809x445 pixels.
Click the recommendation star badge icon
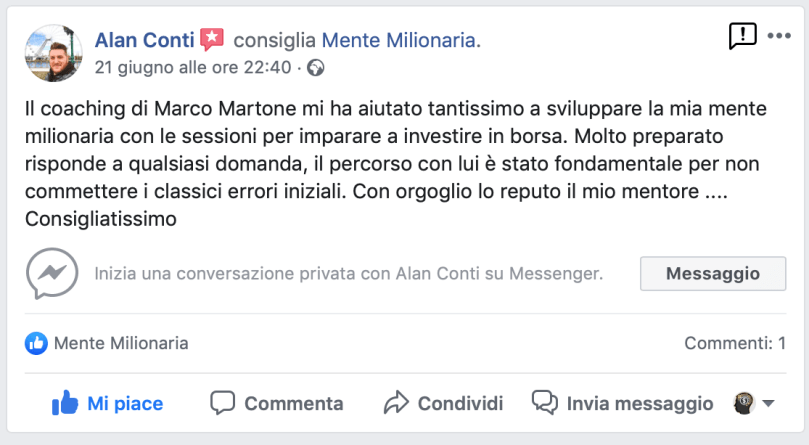(212, 40)
